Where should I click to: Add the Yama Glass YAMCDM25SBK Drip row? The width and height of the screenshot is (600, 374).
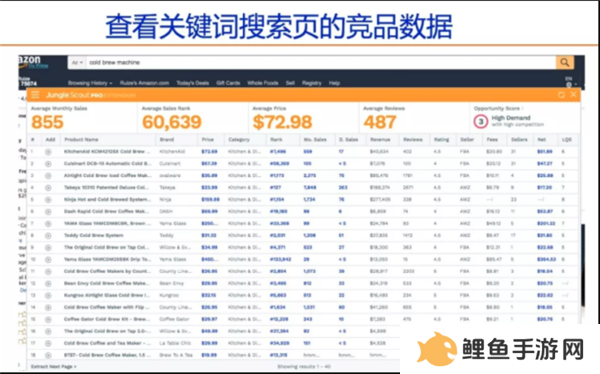point(48,260)
